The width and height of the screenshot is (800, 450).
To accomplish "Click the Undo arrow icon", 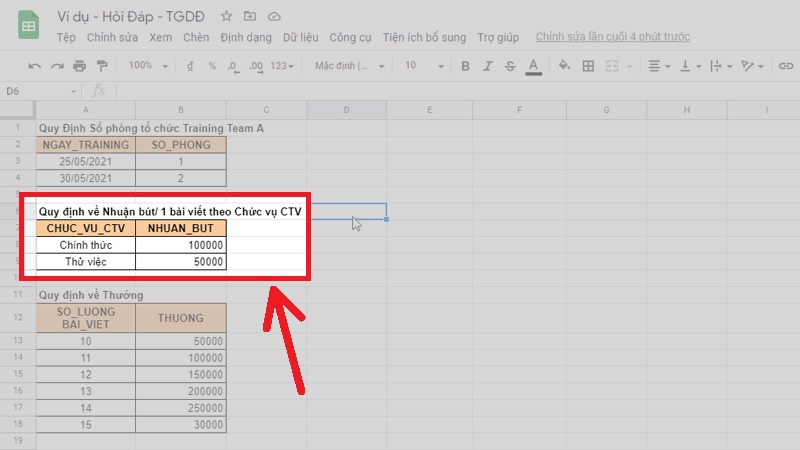I will [x=35, y=66].
